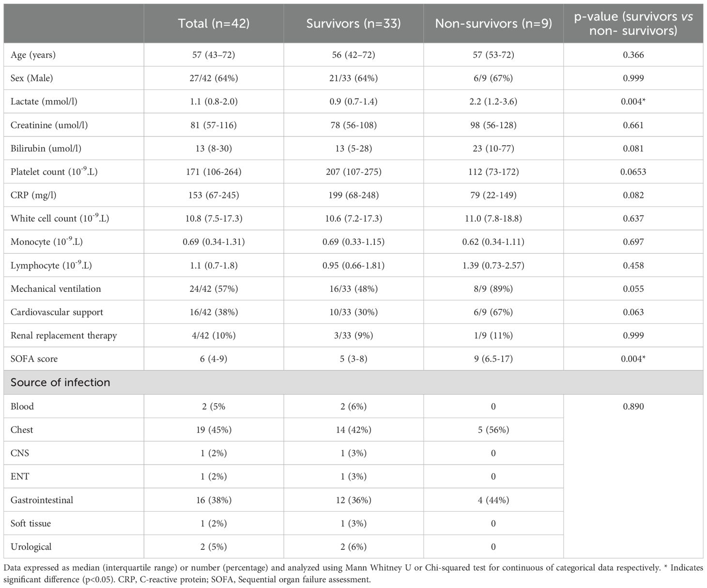Click the "Total (n=42)" column header
Image resolution: width=707 pixels, height=588 pixels.
214,23
